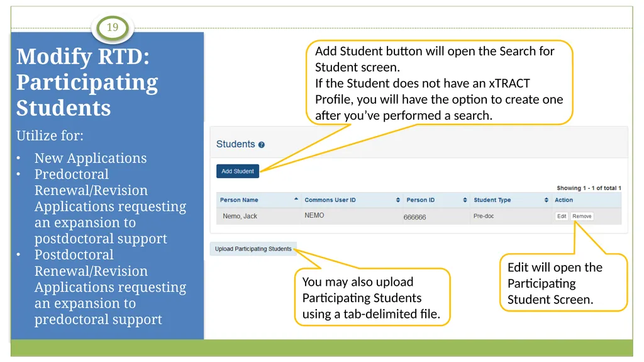The image size is (644, 362).
Task: Select Person ID value '666666'
Action: [414, 217]
